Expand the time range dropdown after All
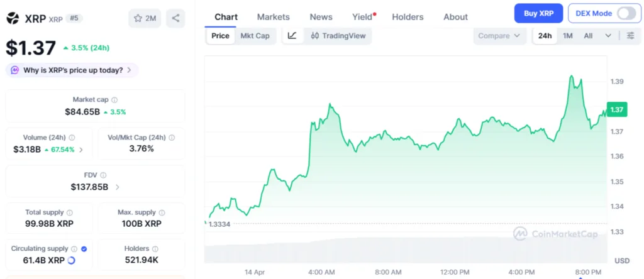 click(608, 36)
